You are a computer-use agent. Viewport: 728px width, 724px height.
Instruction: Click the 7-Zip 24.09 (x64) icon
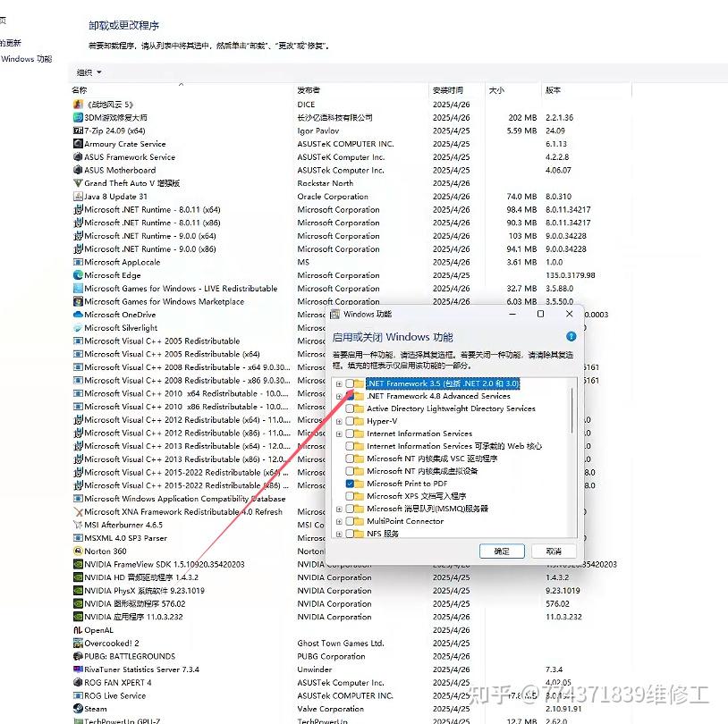pos(78,130)
